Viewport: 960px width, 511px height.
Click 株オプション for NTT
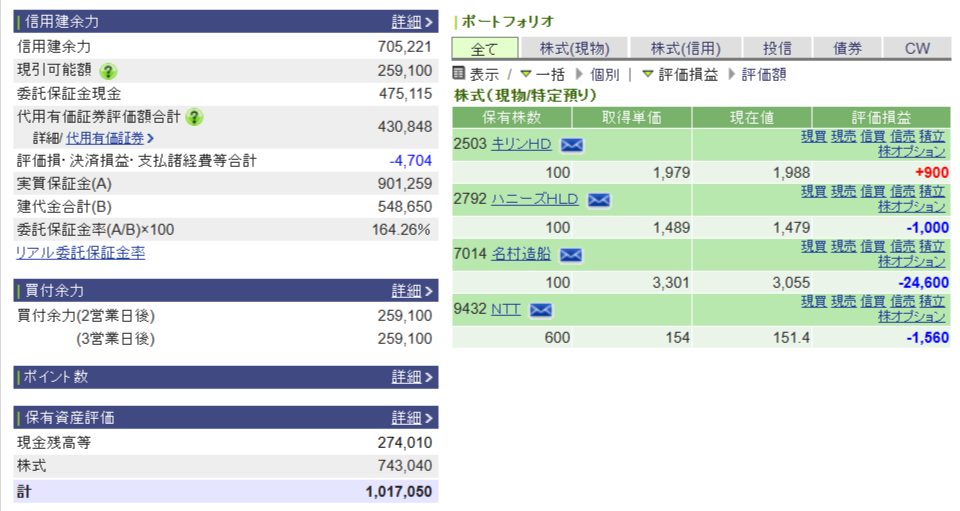click(912, 317)
